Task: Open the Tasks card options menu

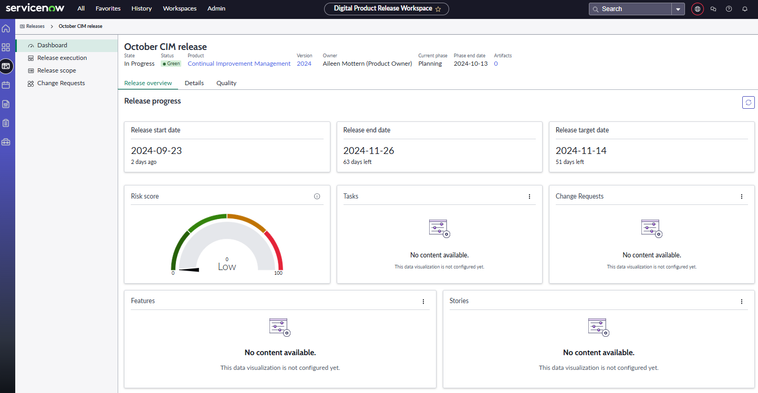Action: [x=529, y=196]
